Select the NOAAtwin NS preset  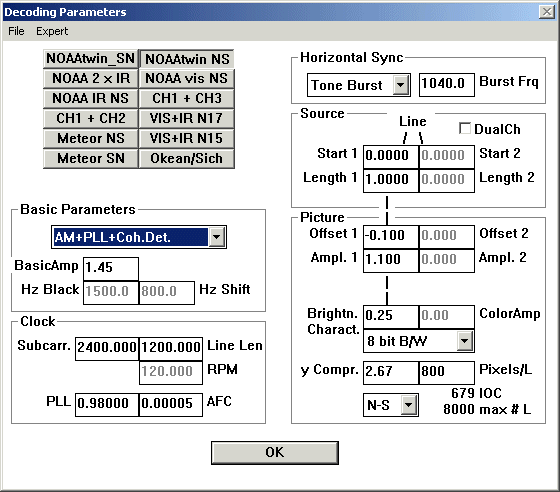click(187, 59)
